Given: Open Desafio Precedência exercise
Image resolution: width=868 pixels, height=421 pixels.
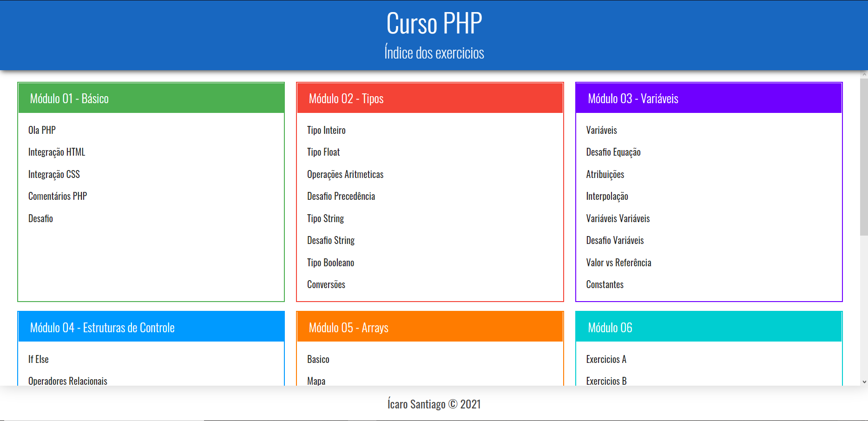Looking at the screenshot, I should coord(341,196).
